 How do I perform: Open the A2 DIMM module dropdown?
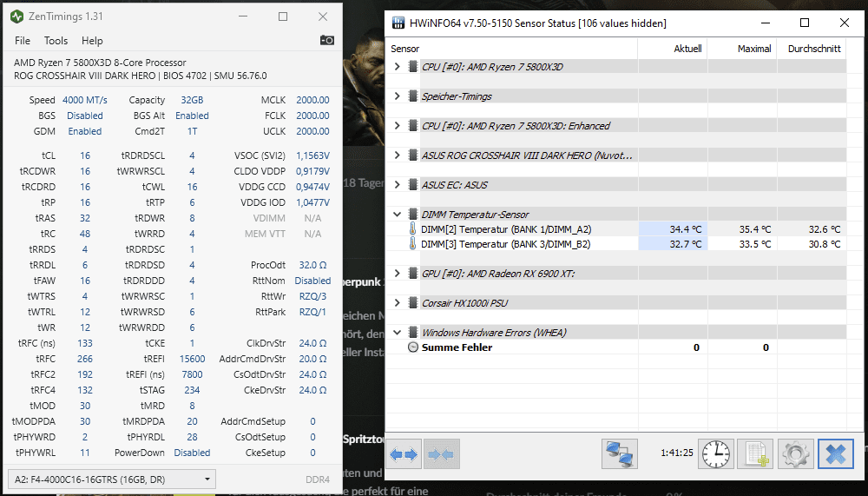click(112, 479)
